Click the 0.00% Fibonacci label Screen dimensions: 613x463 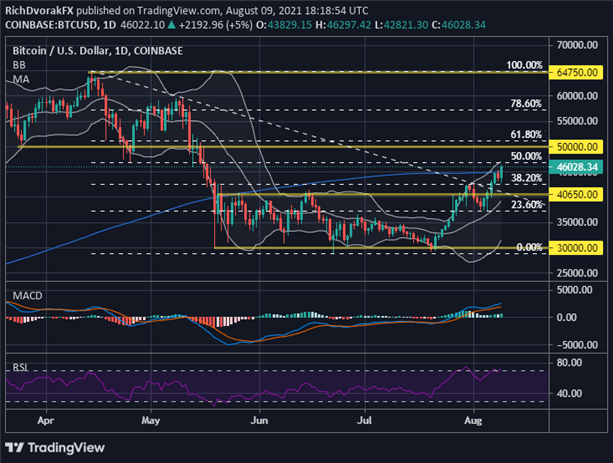coord(529,247)
